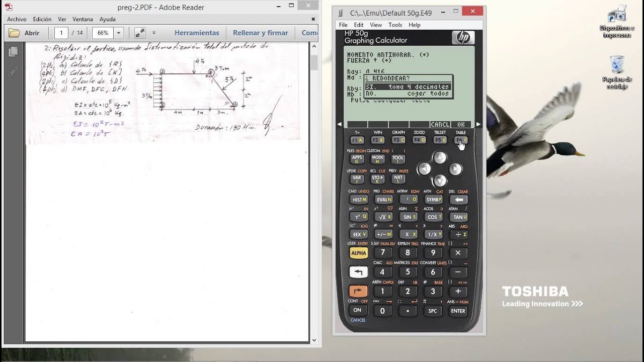
Task: Click the SYMB calculator key
Action: point(433,200)
